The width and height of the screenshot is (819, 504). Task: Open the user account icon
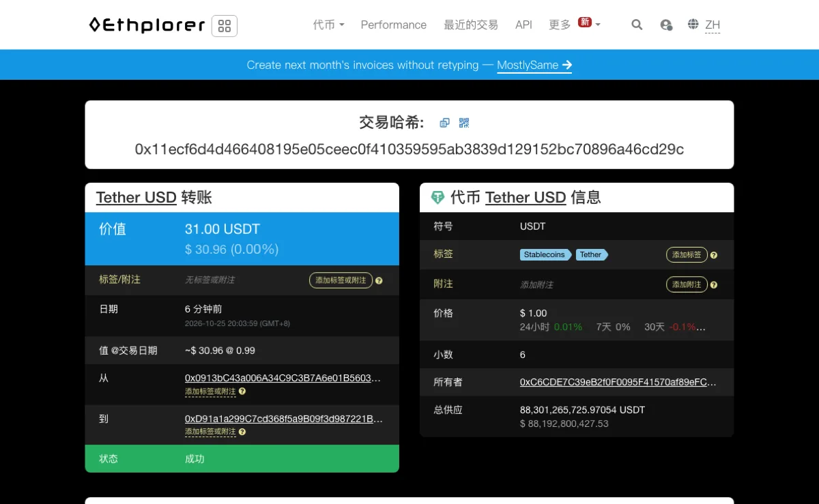[x=666, y=25]
